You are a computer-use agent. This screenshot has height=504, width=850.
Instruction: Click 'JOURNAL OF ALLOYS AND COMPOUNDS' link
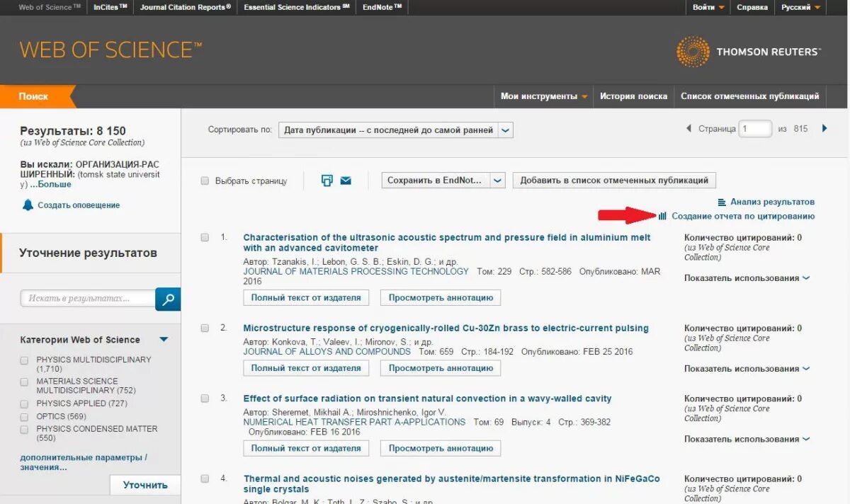tap(327, 352)
